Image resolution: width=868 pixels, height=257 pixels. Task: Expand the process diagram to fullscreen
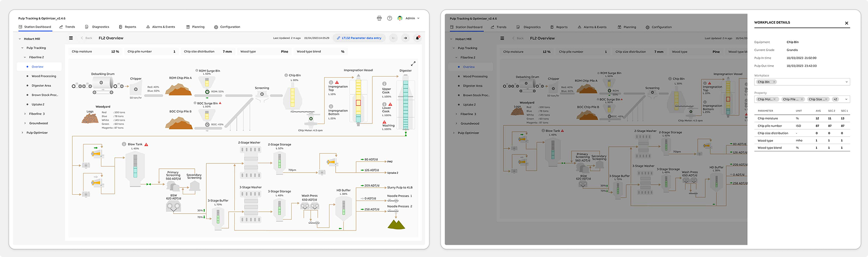click(413, 63)
